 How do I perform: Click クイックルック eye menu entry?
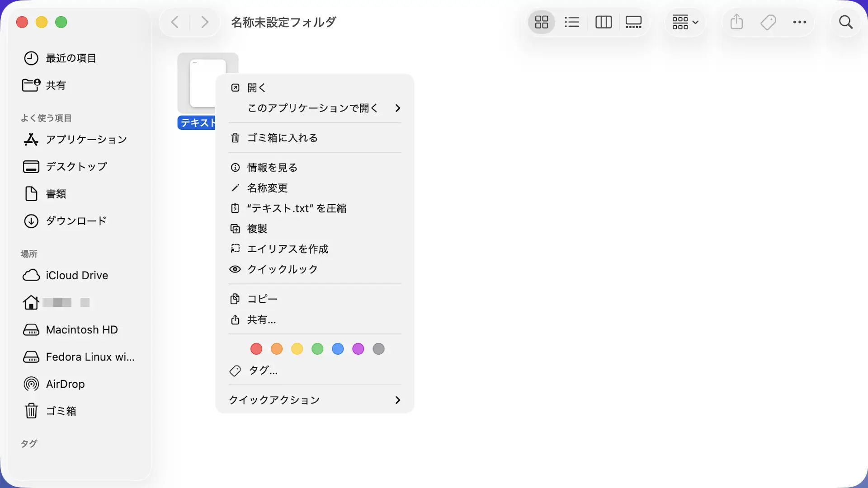pos(282,269)
